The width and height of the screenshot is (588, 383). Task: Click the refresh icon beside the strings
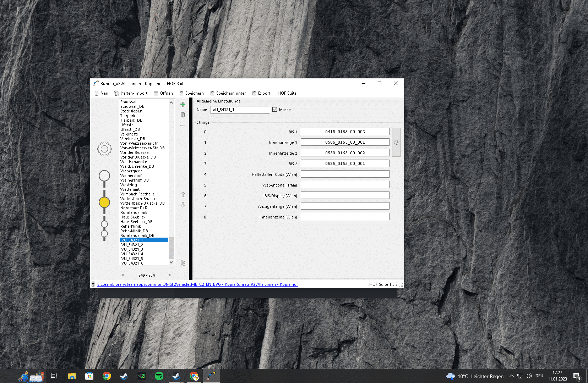click(x=396, y=142)
